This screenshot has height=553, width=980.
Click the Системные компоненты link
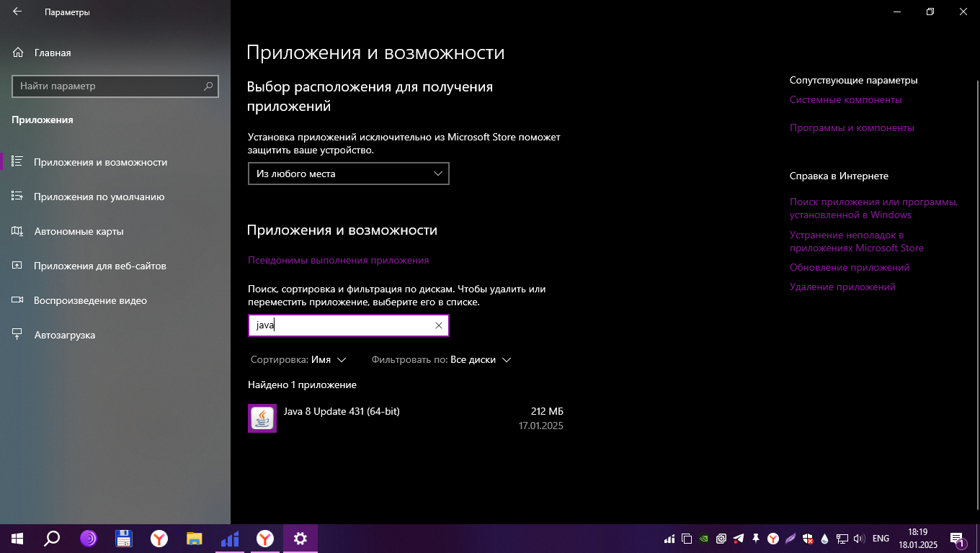coord(845,99)
